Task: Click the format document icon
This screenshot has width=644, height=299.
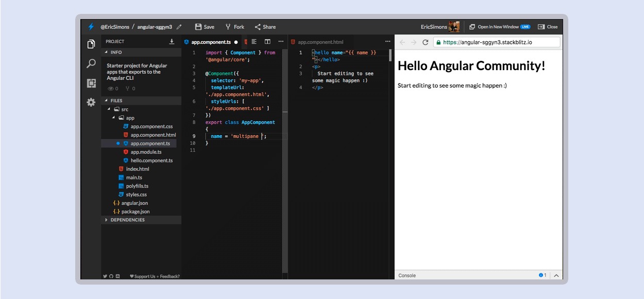Action: 254,42
